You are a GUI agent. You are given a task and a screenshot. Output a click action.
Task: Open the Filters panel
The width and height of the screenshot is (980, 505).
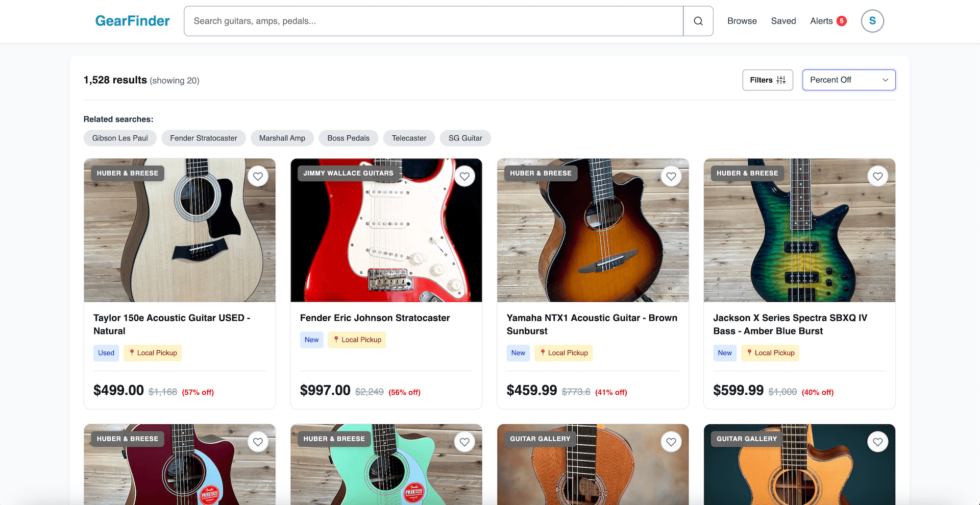(x=767, y=80)
